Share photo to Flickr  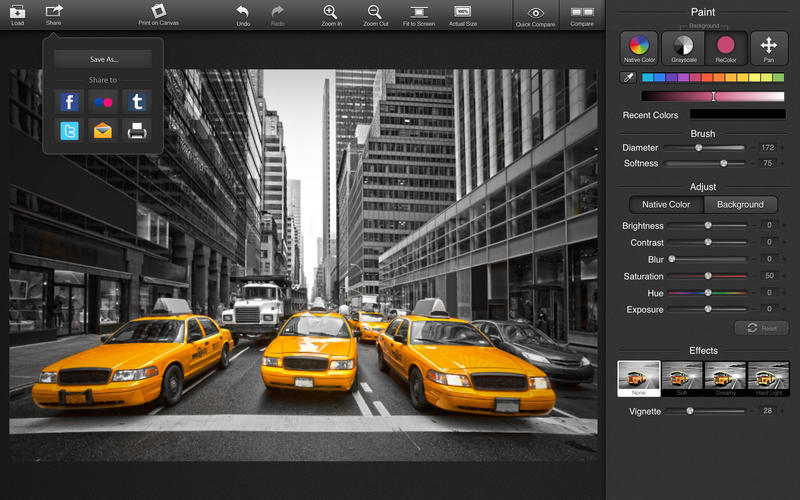point(103,101)
